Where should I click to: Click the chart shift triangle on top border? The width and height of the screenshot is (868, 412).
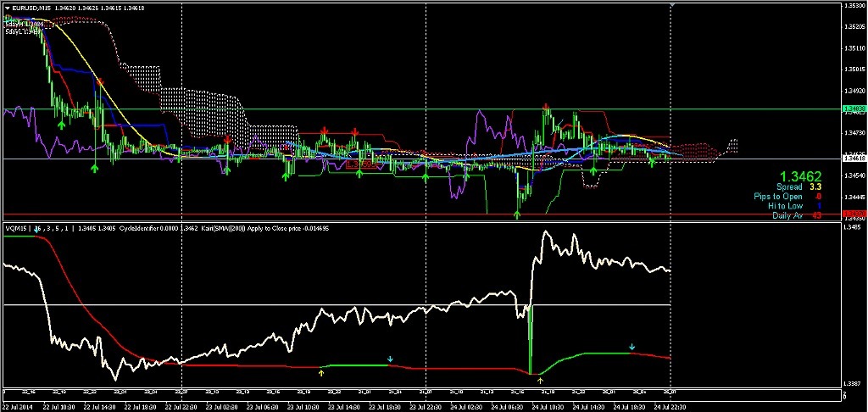tap(671, 4)
